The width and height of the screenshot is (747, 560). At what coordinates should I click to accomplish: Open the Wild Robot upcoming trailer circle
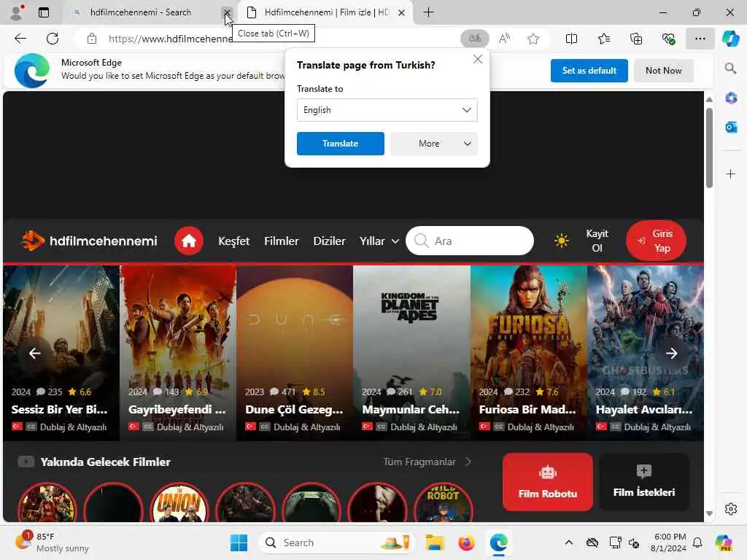444,503
